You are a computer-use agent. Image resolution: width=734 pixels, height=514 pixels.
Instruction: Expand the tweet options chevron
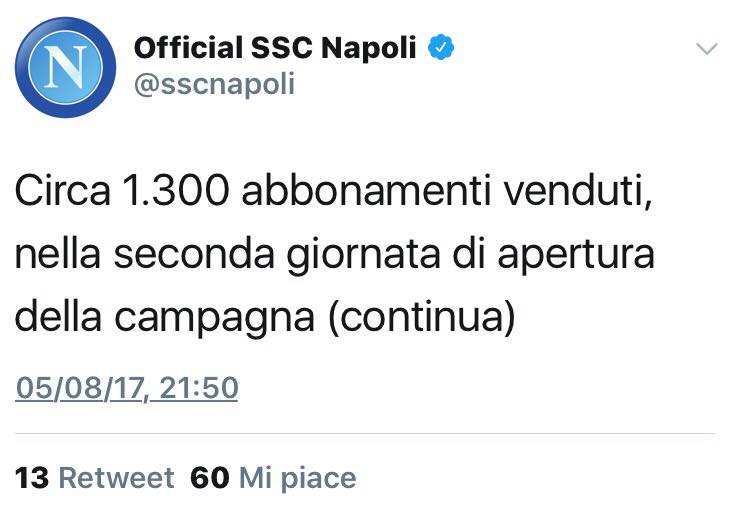tap(706, 48)
